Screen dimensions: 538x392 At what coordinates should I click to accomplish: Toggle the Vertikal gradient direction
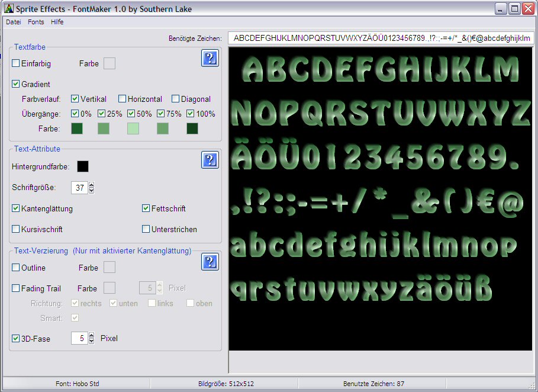point(75,99)
